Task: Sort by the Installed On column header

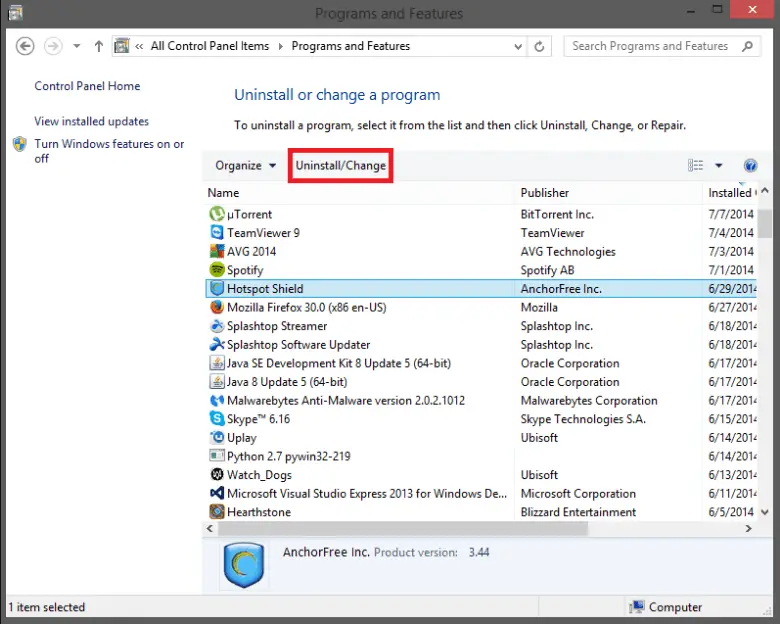Action: [730, 193]
